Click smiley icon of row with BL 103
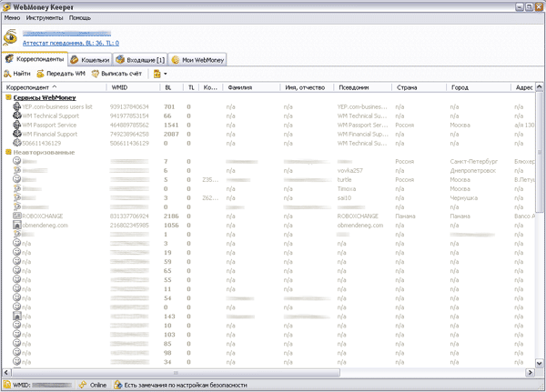546x392 pixels. coord(16,334)
